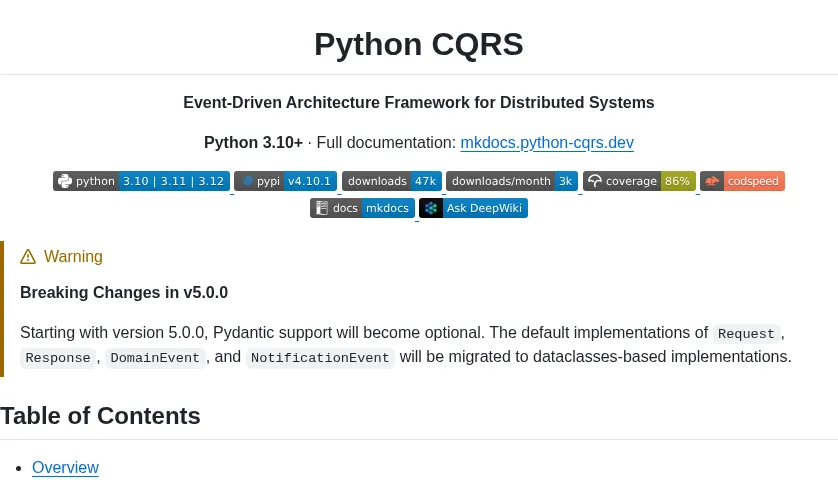This screenshot has width=838, height=480.
Task: Click the Table of Contents heading
Action: [x=100, y=416]
